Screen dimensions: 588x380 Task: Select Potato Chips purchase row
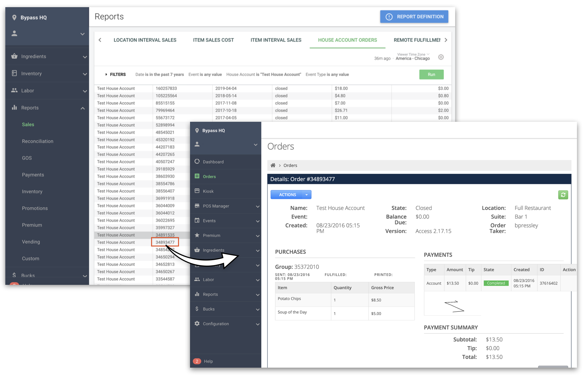click(345, 300)
